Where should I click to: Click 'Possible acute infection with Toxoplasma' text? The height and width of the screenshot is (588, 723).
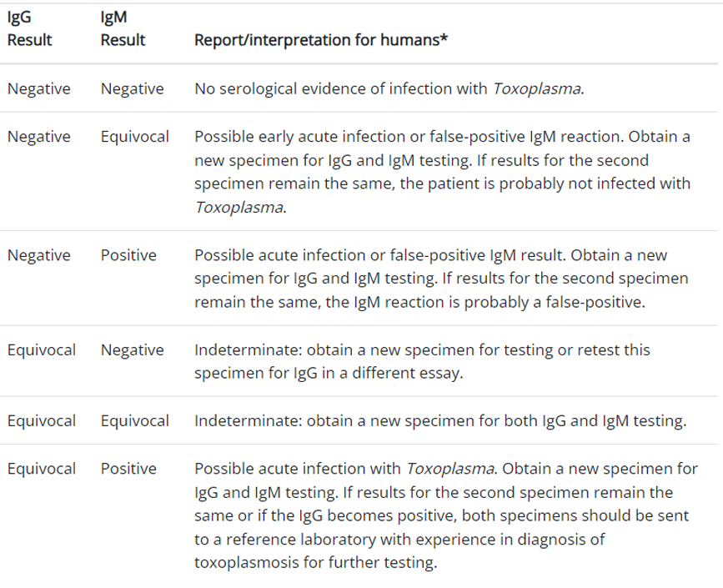[x=344, y=469]
